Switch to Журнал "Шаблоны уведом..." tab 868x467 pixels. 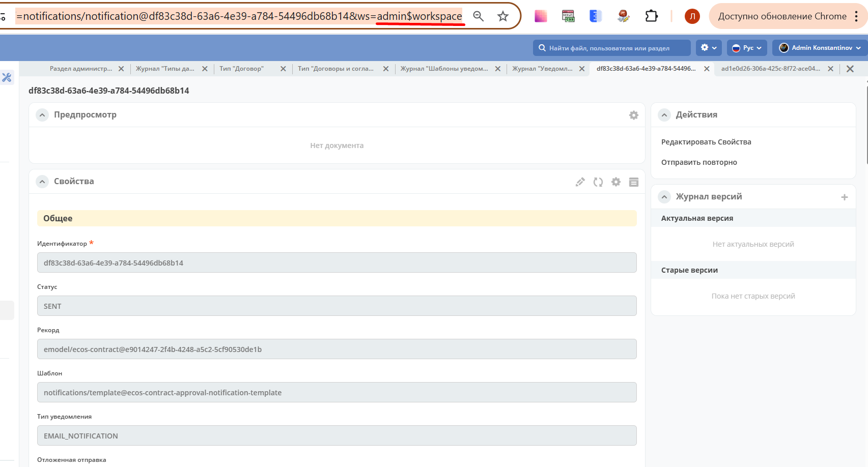point(444,69)
